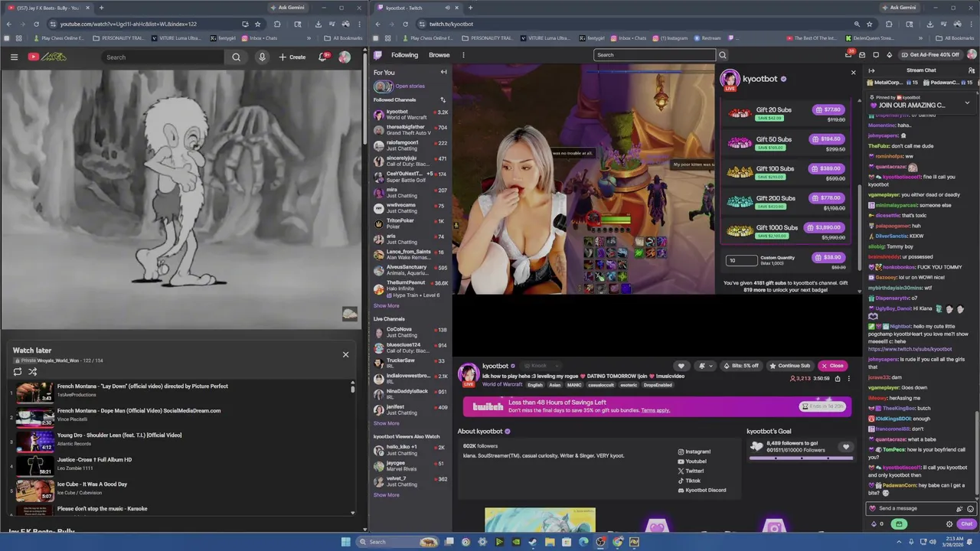Open Windows Start menu on taskbar
980x551 pixels.
(x=345, y=542)
